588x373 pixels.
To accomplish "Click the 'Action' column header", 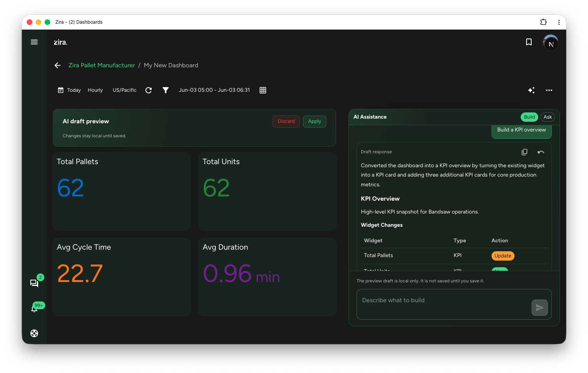I will [x=500, y=241].
